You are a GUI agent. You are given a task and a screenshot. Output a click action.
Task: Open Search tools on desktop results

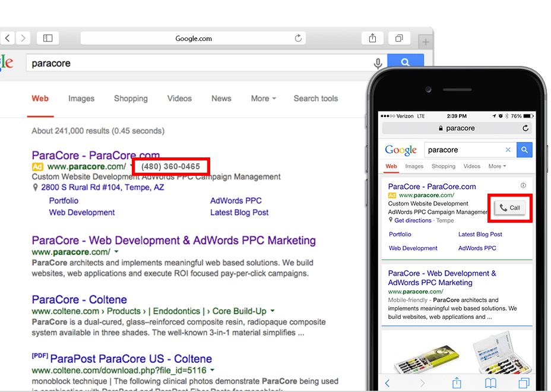[x=315, y=99]
